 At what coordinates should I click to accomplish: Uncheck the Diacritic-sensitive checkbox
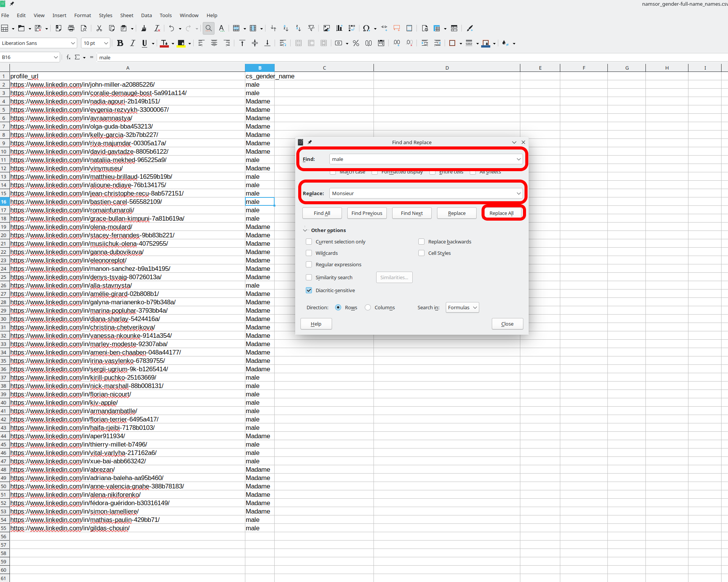click(309, 290)
